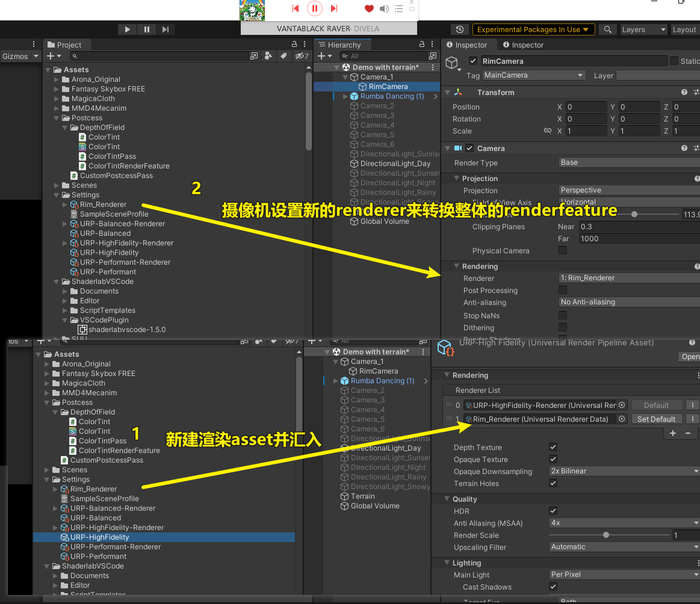Click the lock icon in the Project panel header
This screenshot has width=700, height=604.
[293, 44]
